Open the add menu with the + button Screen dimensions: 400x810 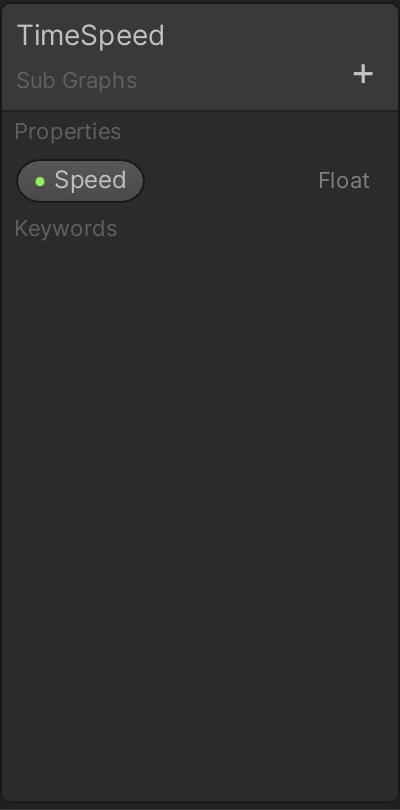point(363,74)
